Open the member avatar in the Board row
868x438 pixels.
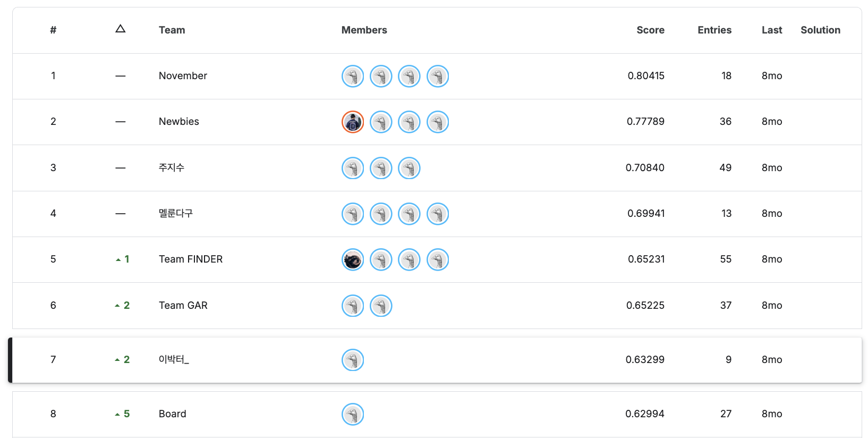tap(353, 414)
